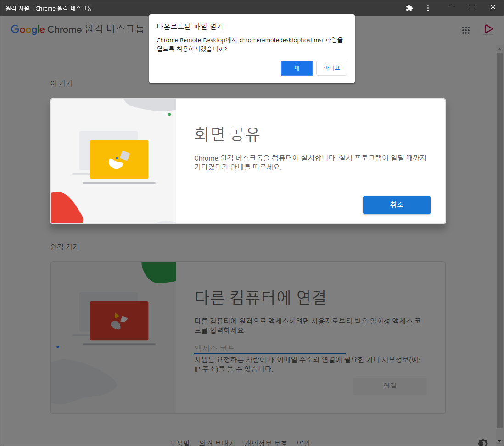
Task: Click the 화면 공유 heading
Action: pyautogui.click(x=227, y=134)
